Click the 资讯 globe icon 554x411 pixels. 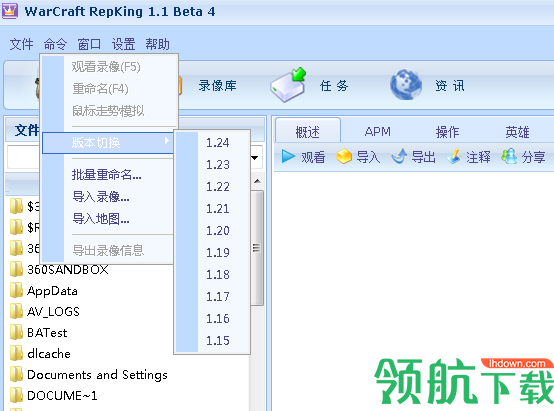(x=406, y=84)
